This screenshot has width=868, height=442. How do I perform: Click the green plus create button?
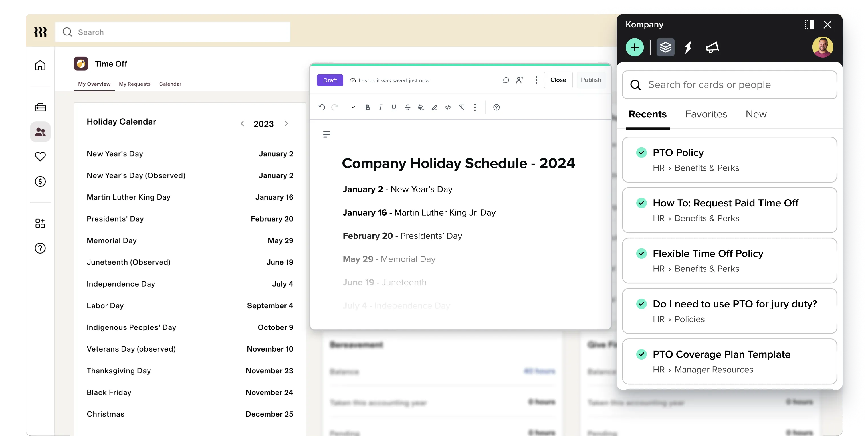(635, 47)
